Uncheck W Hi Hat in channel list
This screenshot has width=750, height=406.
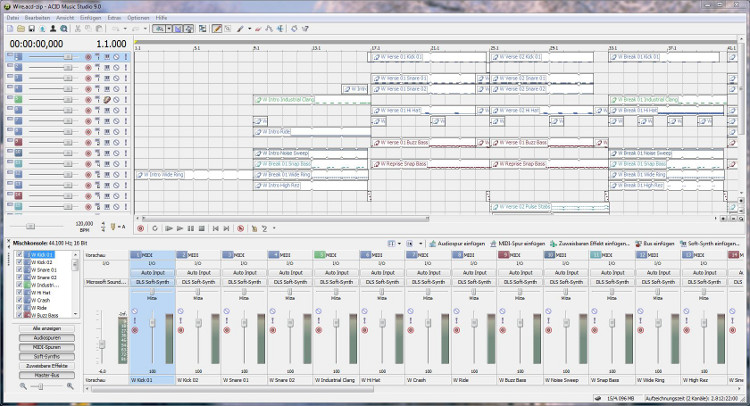click(x=19, y=293)
